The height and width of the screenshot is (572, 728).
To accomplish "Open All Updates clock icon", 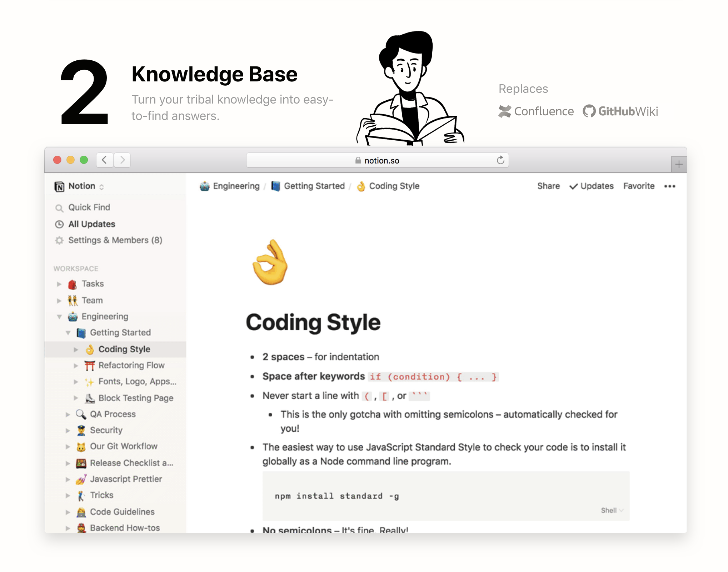I will 59,224.
